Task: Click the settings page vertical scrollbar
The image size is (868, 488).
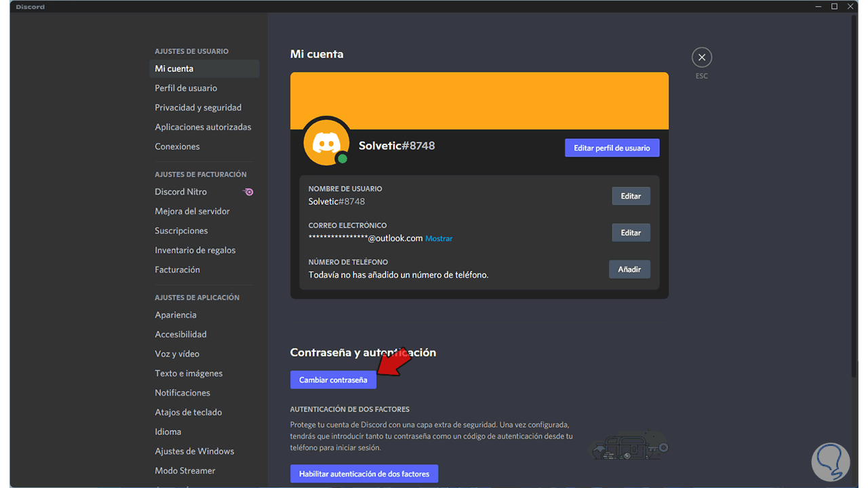Action: 853,197
